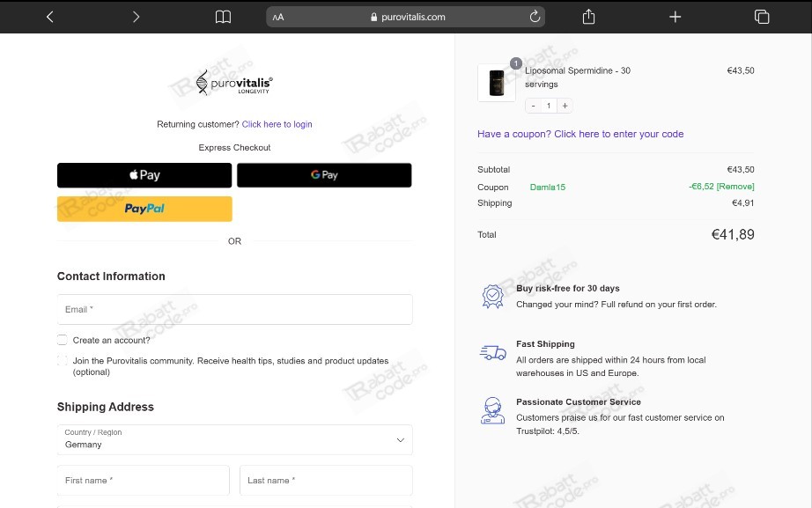This screenshot has height=508, width=812.
Task: Show all tabs with the tabs overview icon
Action: (x=762, y=17)
